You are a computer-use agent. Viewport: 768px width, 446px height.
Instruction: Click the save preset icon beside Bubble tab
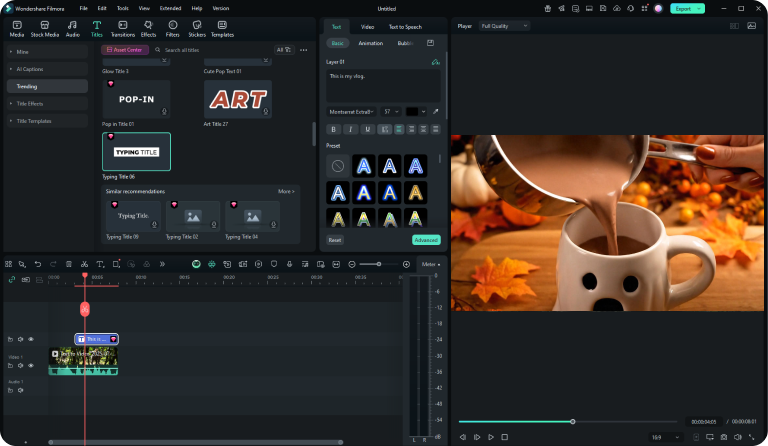coord(430,43)
